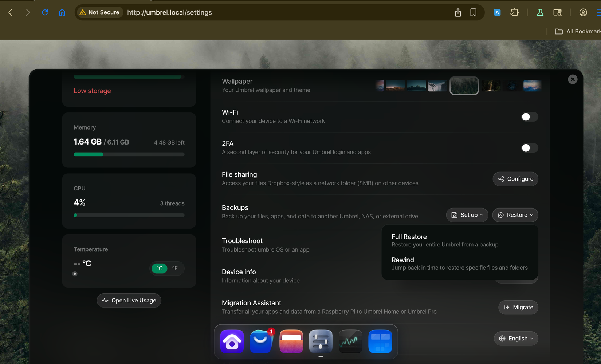This screenshot has width=601, height=364.
Task: Click the storage usage progress bar
Action: pyautogui.click(x=129, y=77)
